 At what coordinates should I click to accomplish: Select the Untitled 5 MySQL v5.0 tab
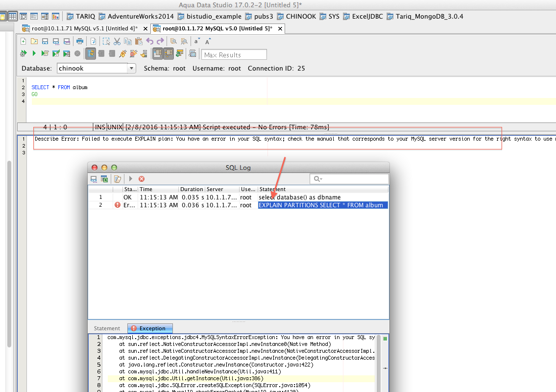[217, 28]
